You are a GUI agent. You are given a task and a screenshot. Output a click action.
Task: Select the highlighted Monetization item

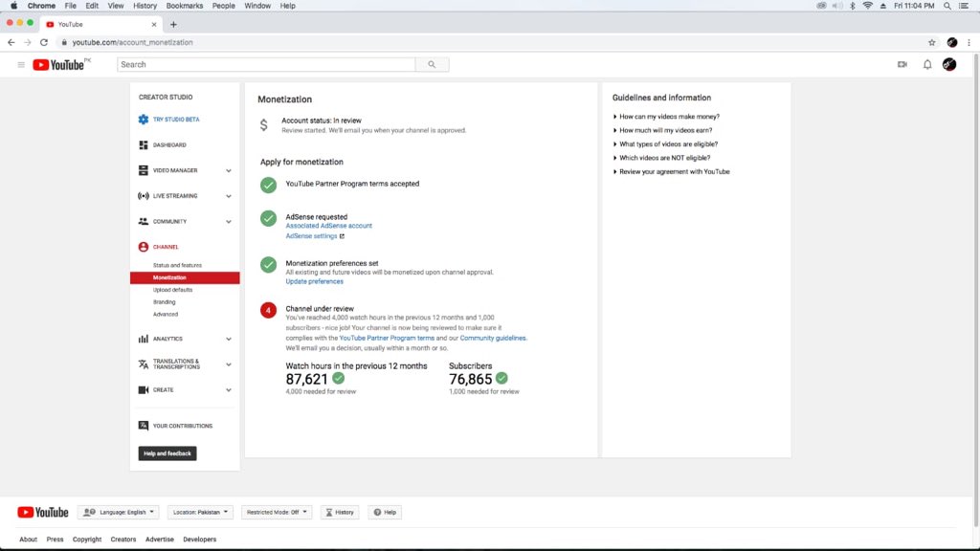click(185, 277)
